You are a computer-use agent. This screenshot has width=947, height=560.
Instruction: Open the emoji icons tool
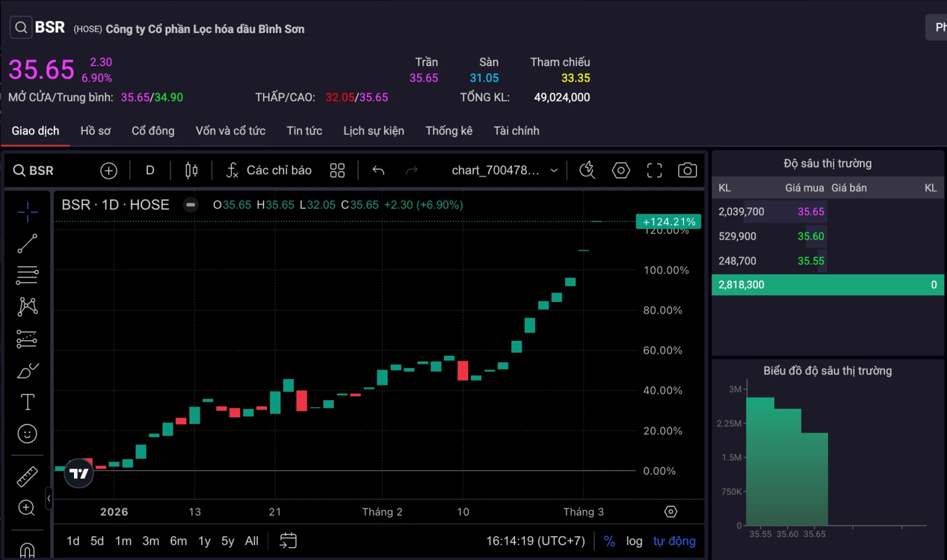tap(27, 434)
